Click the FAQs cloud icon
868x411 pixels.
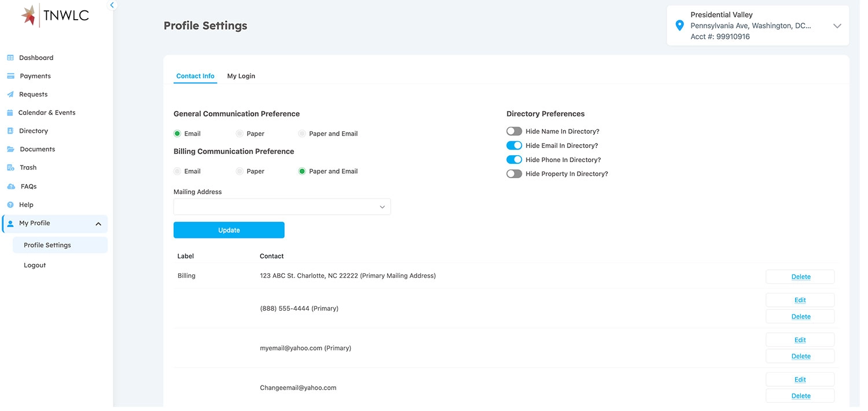[10, 187]
